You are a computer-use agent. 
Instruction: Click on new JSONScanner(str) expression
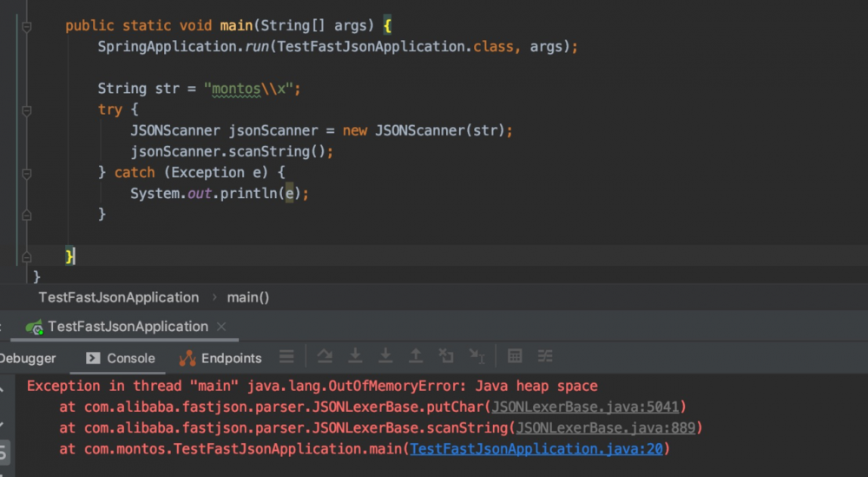[x=424, y=130]
